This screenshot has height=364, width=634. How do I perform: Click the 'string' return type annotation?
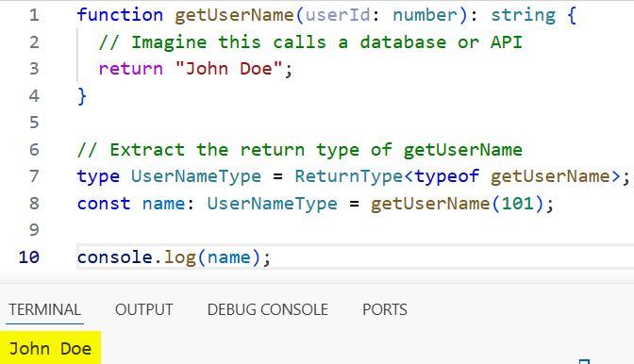click(x=524, y=15)
